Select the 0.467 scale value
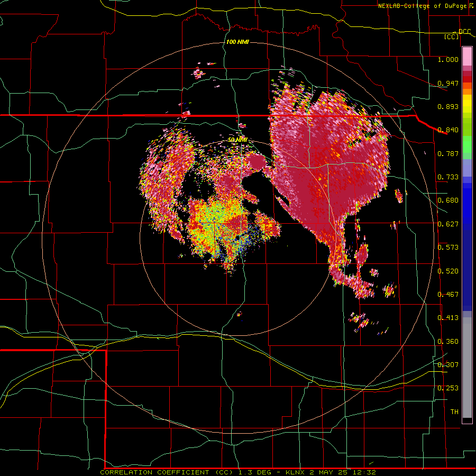The image size is (476, 476). click(x=448, y=295)
